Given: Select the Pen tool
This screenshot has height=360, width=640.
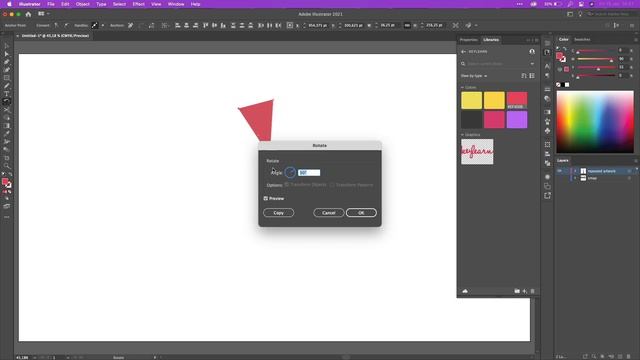Looking at the screenshot, I should click(x=7, y=62).
